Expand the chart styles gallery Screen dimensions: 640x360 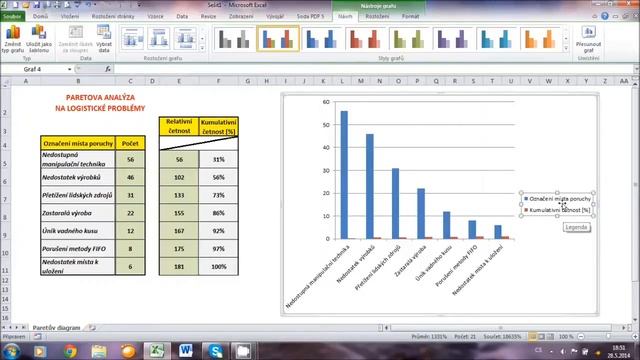pos(566,48)
